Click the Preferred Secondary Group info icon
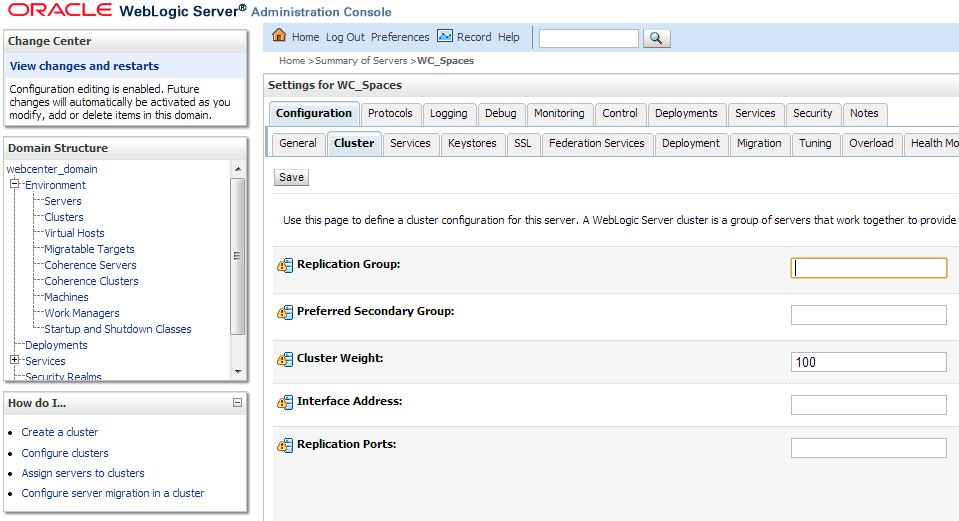Screen dimensions: 959x521 [285, 312]
